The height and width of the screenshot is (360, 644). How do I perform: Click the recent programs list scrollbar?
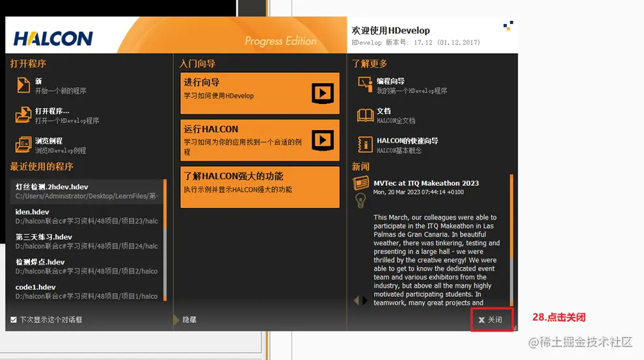pyautogui.click(x=165, y=240)
